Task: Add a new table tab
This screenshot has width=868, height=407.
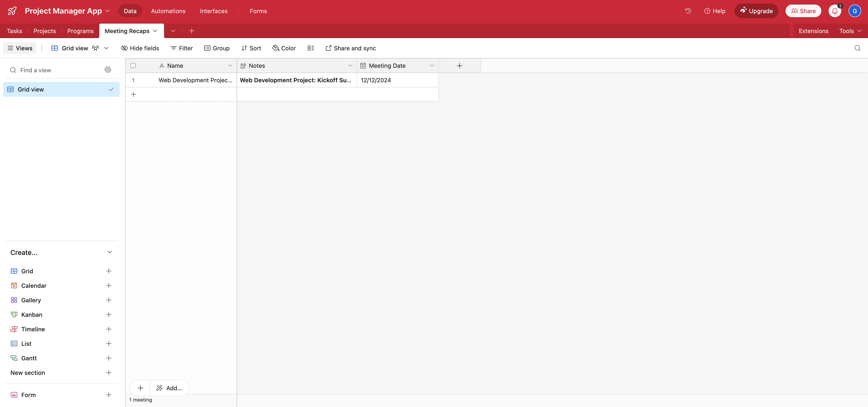Action: 192,31
